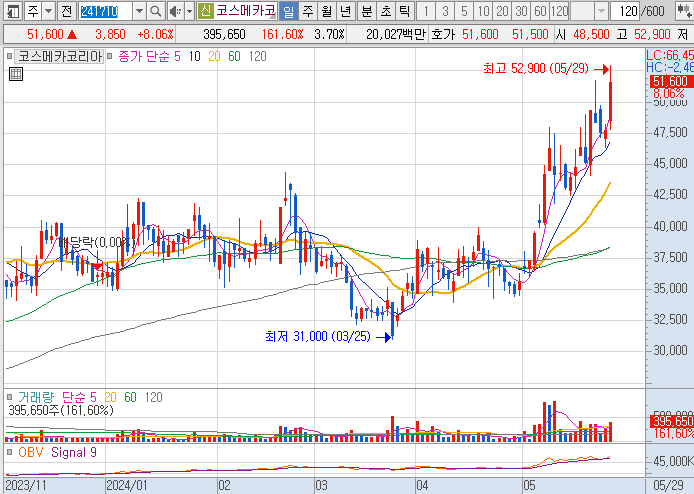Click the 최저 31,000 (03/25) label

pyautogui.click(x=317, y=336)
